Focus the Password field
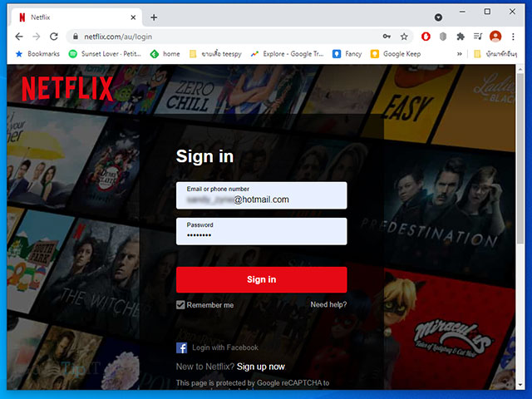Viewport: 532px width, 399px height. (261, 231)
